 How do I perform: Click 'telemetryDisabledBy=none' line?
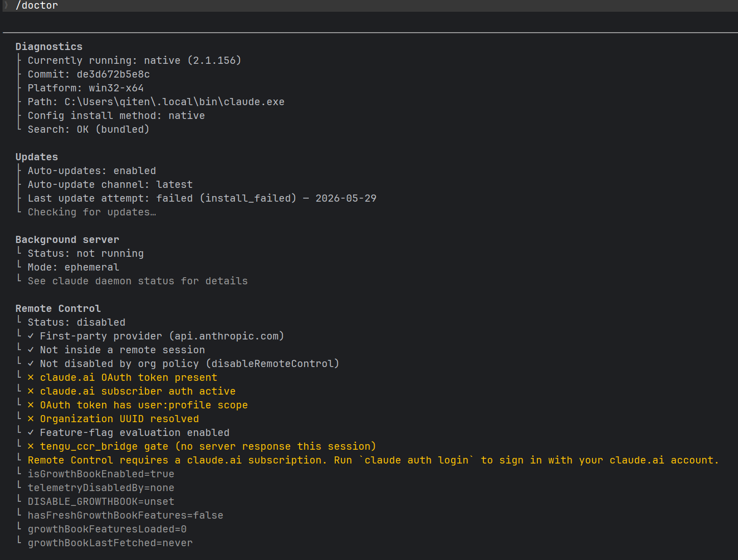101,488
